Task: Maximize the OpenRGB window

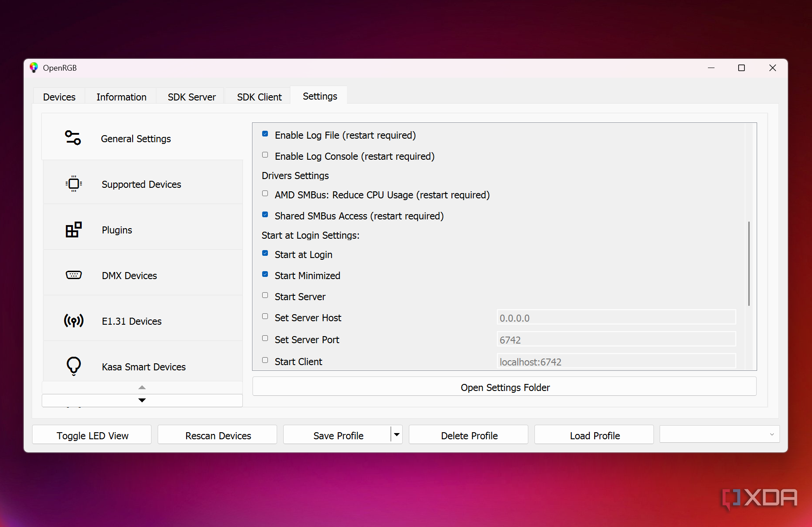Action: click(741, 68)
